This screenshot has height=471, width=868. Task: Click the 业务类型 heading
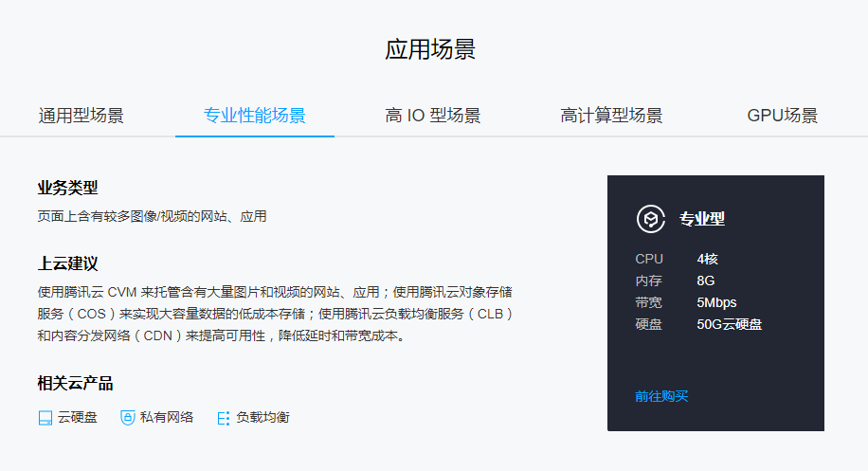[x=67, y=188]
